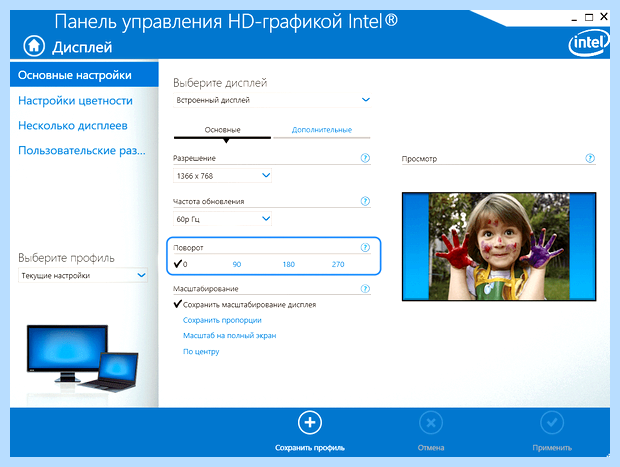Open help icon for Разрешение
Viewport: 620px width, 467px height.
[365, 158]
